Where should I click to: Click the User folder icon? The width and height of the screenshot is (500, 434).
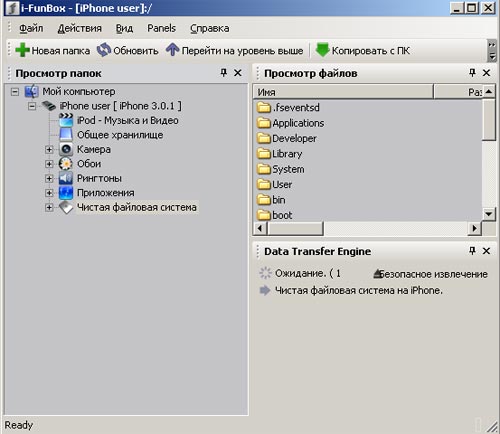(264, 184)
